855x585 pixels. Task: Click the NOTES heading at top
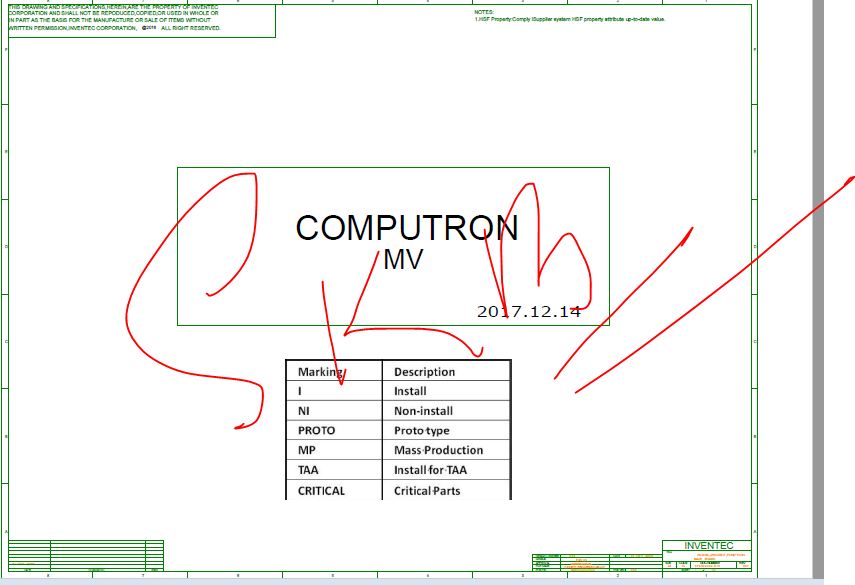coord(484,12)
